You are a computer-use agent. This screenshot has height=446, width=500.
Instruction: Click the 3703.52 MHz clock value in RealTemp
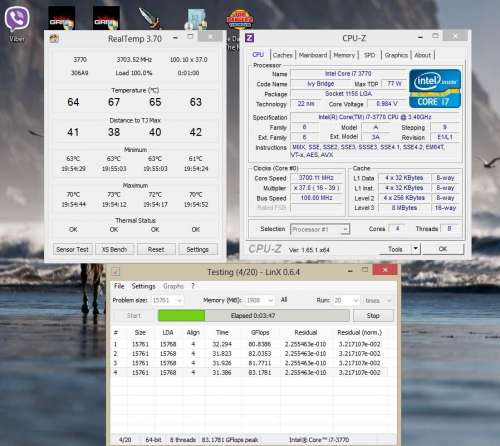pyautogui.click(x=134, y=60)
